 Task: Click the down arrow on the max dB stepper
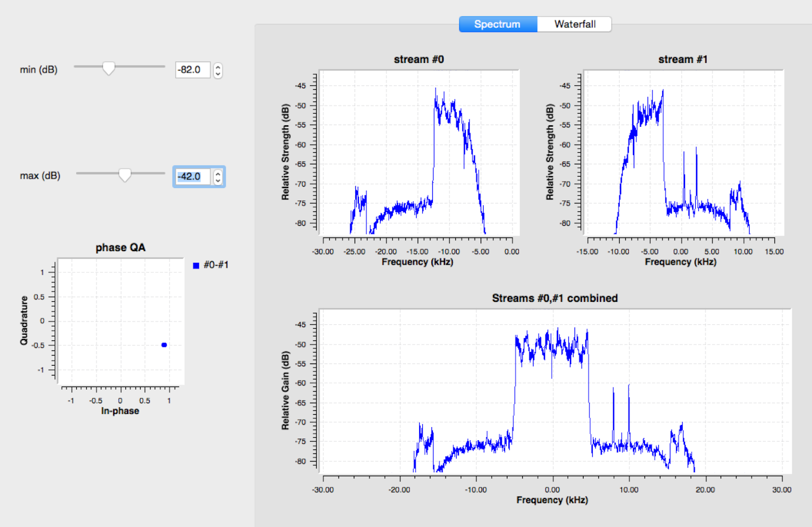pos(217,180)
